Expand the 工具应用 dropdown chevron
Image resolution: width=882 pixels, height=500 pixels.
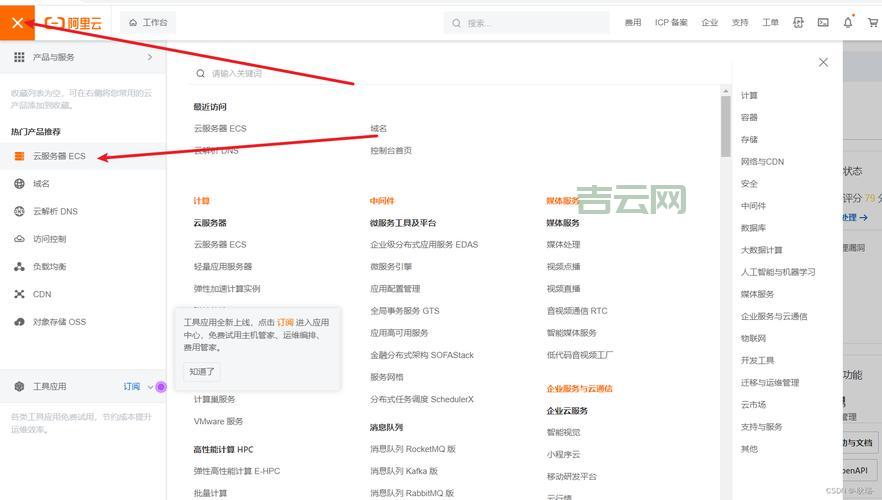coord(150,387)
